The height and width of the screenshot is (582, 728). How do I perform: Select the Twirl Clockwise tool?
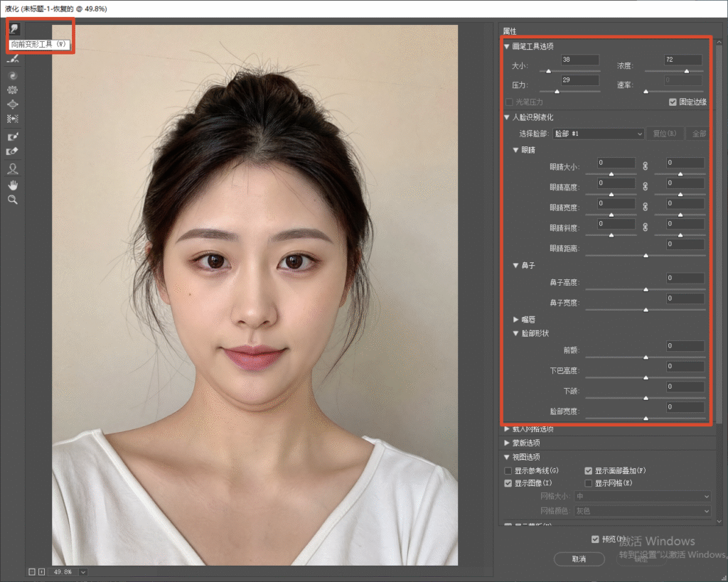pos(13,75)
